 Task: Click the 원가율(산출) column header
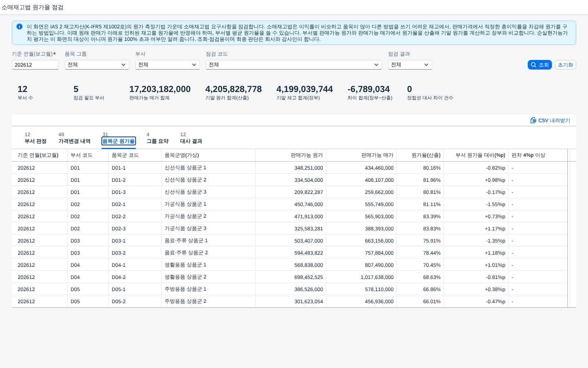(420, 155)
